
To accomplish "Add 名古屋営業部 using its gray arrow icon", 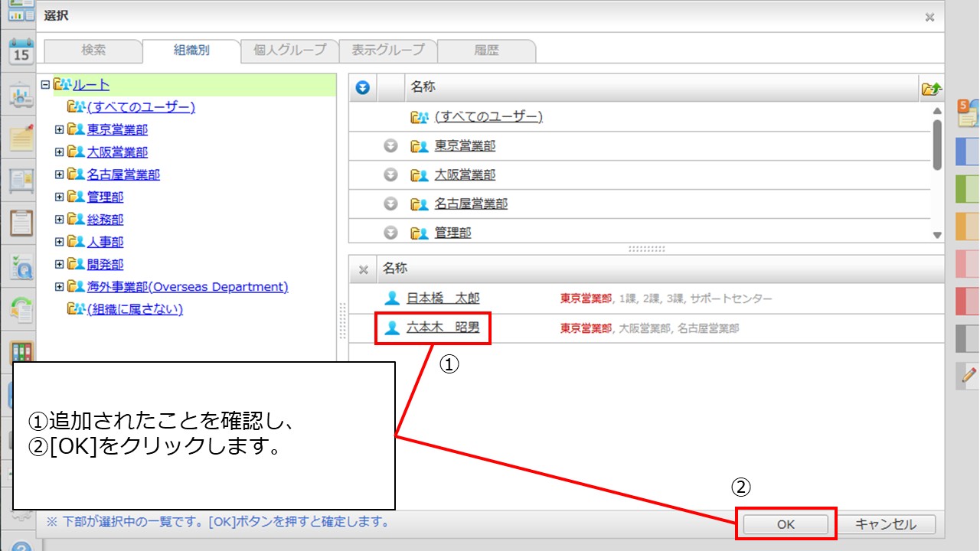I will point(390,204).
